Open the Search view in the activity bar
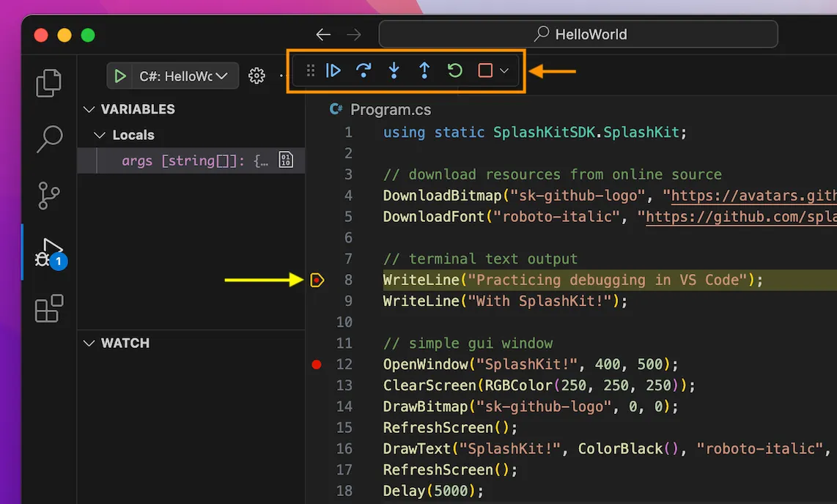The height and width of the screenshot is (504, 837). click(49, 139)
